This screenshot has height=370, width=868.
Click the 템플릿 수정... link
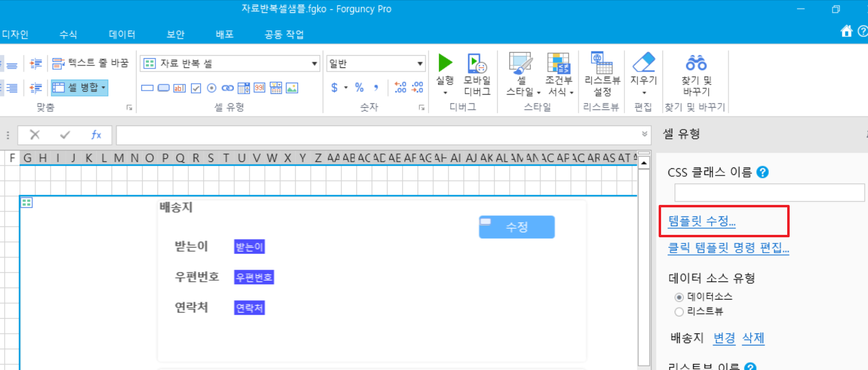click(x=702, y=222)
